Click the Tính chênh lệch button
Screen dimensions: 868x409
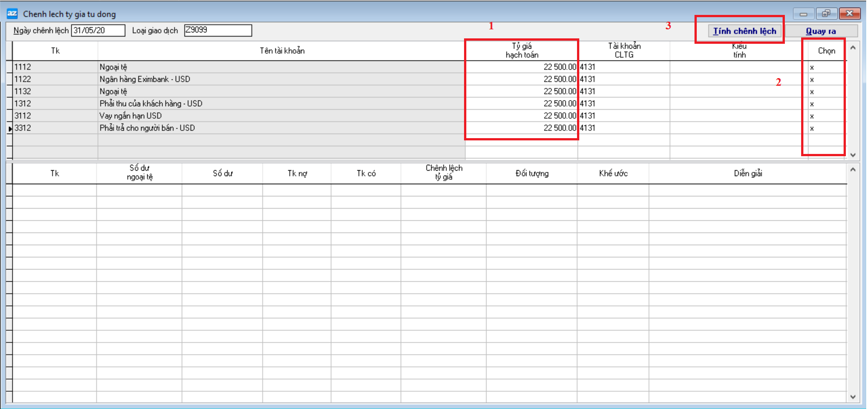744,31
